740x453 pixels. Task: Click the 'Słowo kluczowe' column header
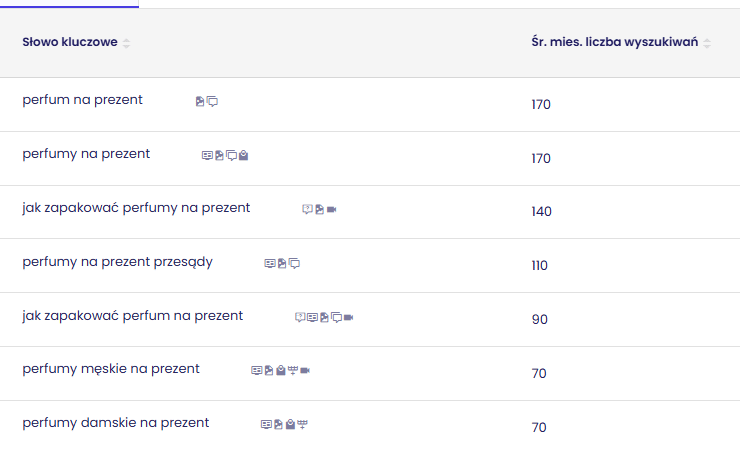click(70, 43)
